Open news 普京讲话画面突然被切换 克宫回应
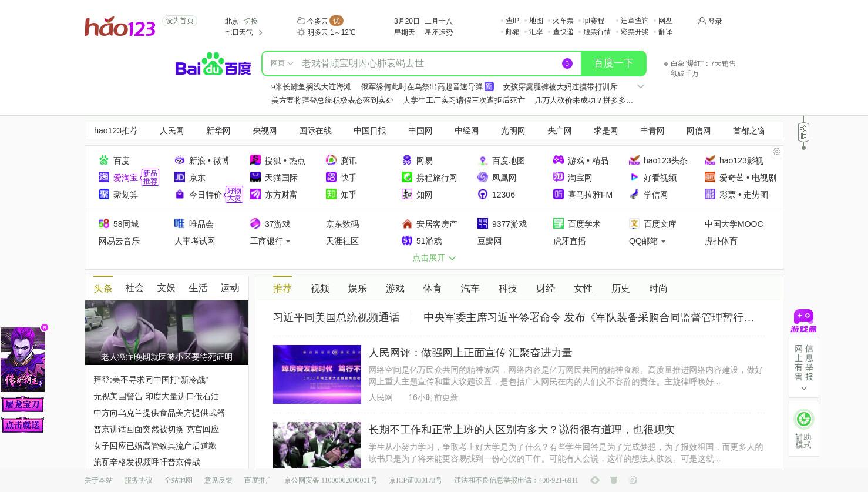Image resolution: width=868 pixels, height=492 pixels. tap(156, 429)
